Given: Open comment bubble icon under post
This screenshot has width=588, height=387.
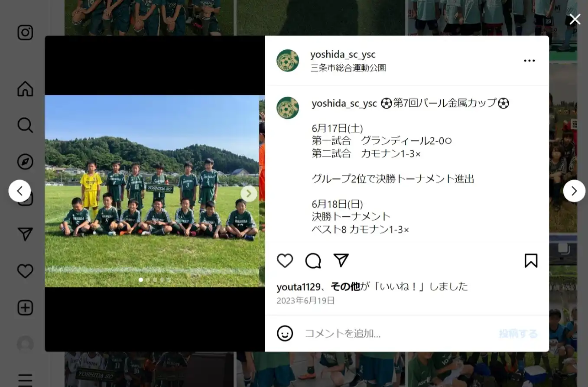Looking at the screenshot, I should [x=313, y=260].
